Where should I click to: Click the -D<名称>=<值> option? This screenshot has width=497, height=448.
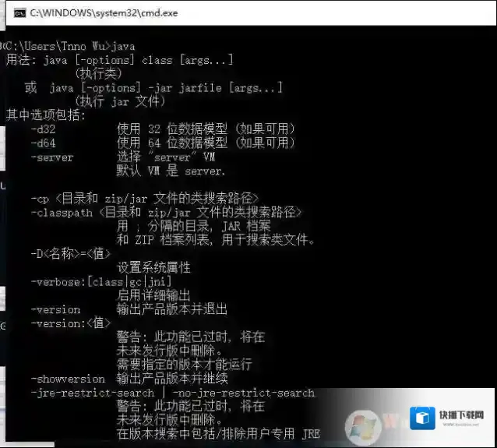click(x=71, y=253)
